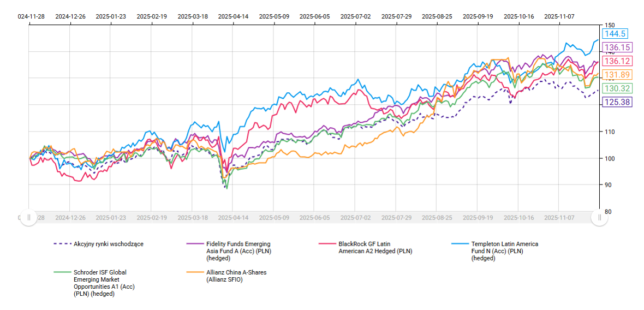Click 2025-07-02 in the bottom range navigator
This screenshot has width=644, height=310.
point(355,217)
